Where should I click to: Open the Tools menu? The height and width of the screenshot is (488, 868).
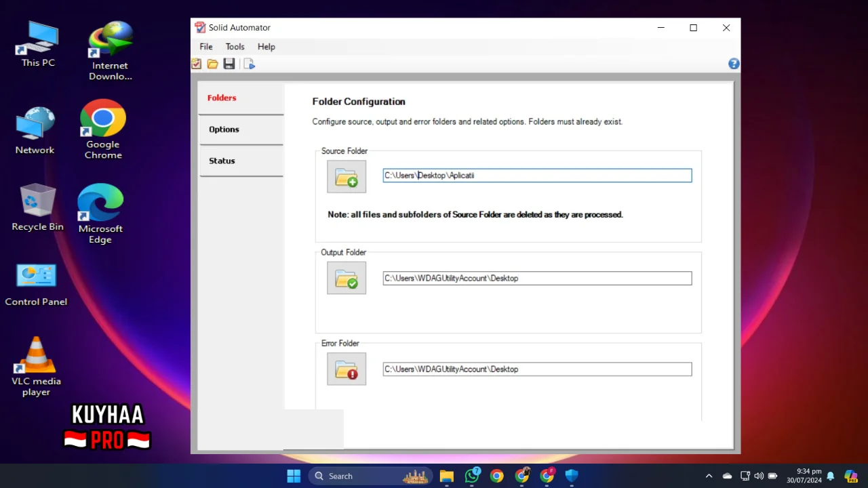tap(235, 47)
